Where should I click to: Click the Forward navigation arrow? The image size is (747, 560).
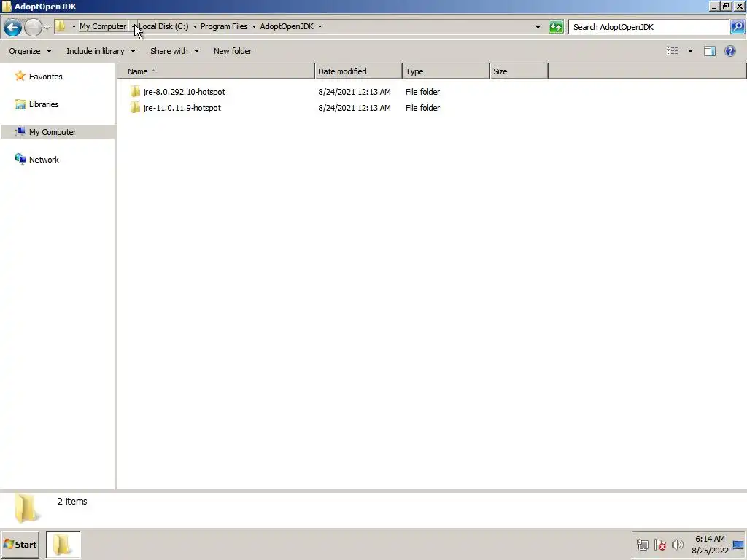[x=33, y=27]
